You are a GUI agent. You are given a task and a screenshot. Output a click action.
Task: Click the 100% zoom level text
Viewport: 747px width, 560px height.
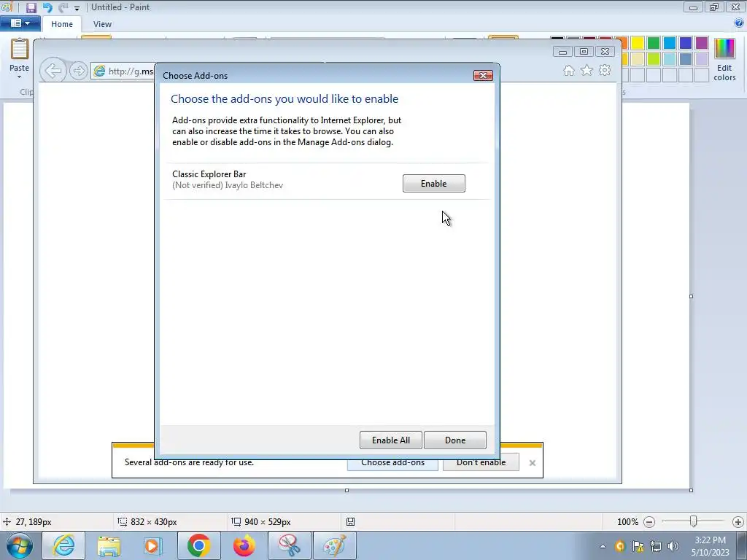pos(627,522)
